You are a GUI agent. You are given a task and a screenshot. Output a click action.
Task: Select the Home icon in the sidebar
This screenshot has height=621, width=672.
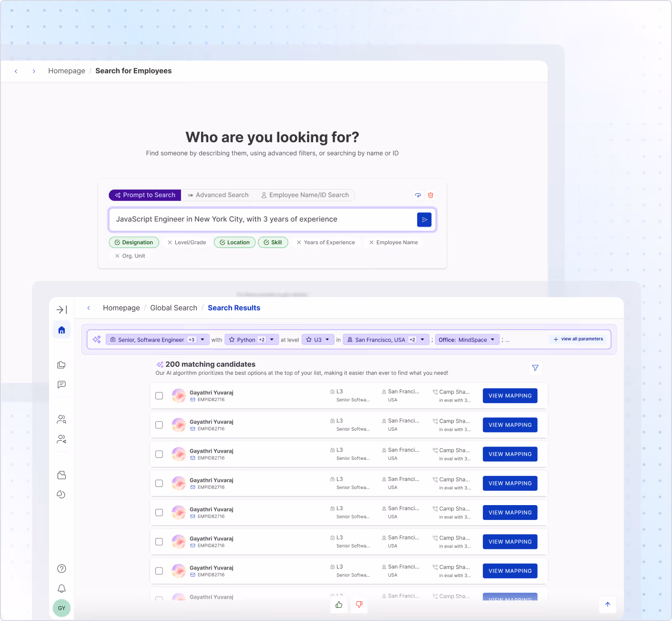tap(61, 330)
